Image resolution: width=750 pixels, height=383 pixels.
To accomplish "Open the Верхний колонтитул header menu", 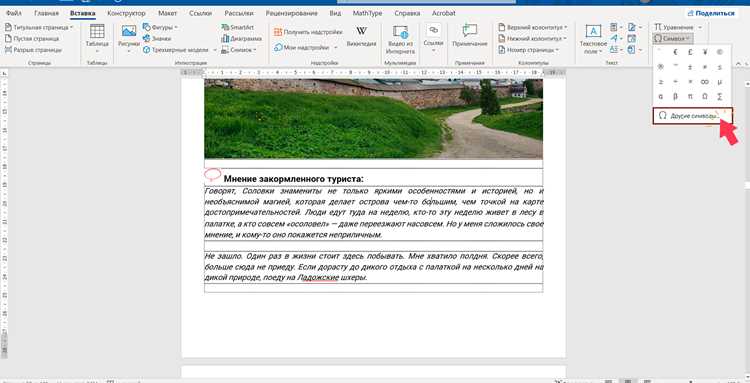I will 532,27.
